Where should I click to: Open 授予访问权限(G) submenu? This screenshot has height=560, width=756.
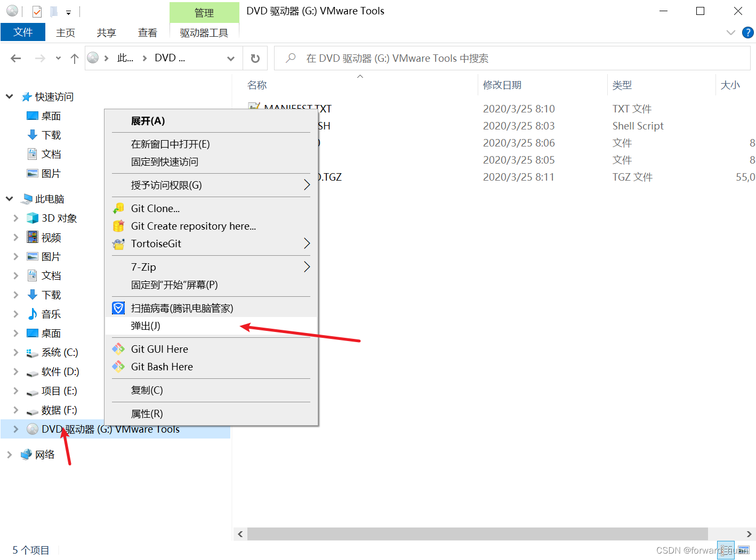click(x=211, y=185)
